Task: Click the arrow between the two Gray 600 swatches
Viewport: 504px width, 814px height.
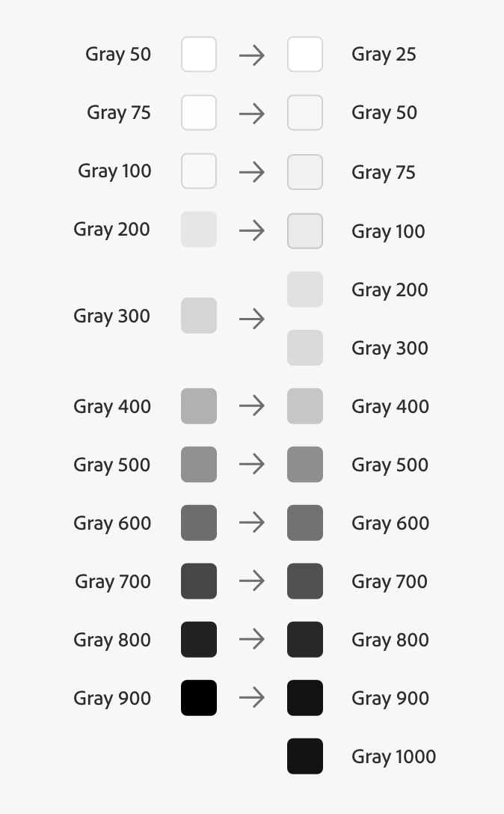Action: coord(252,523)
